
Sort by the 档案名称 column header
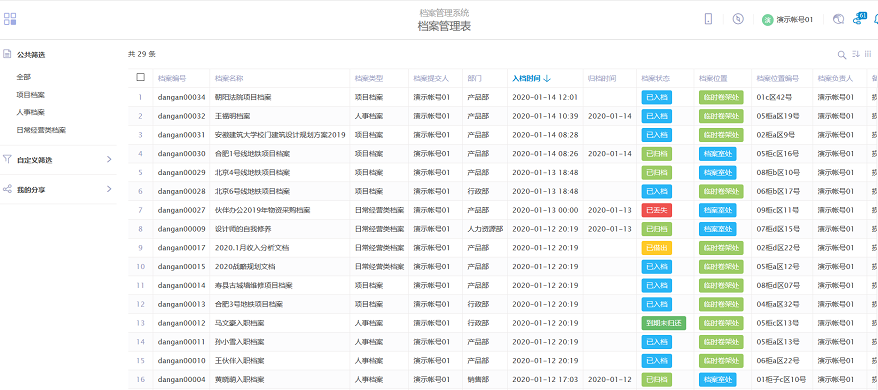[229, 78]
